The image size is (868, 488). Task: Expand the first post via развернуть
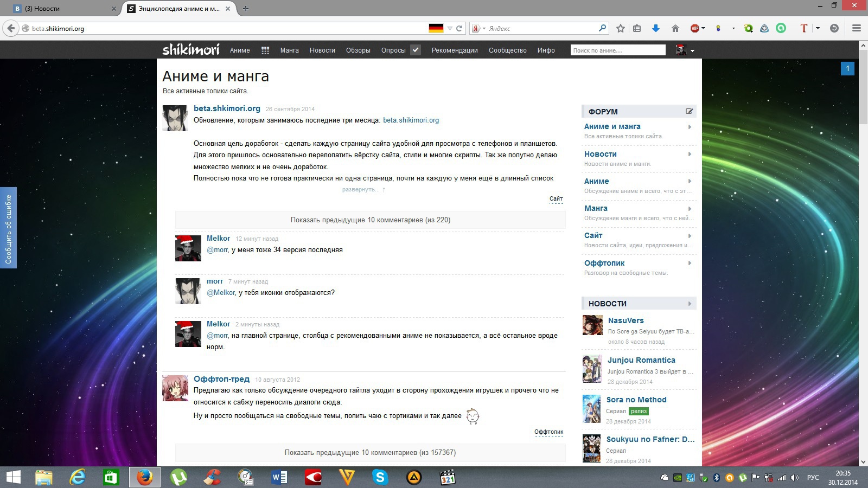click(x=360, y=190)
